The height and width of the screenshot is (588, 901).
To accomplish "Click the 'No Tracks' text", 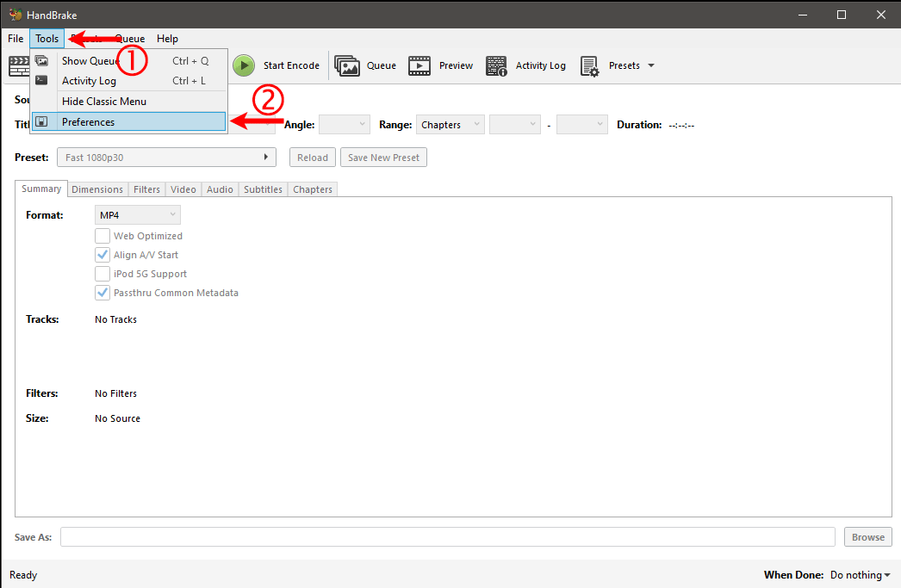I will pyautogui.click(x=115, y=319).
